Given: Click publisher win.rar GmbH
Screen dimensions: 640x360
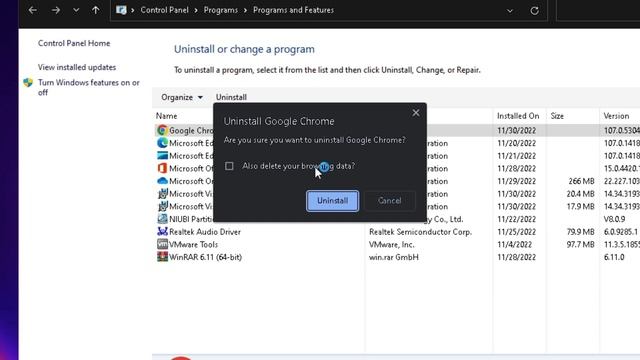Looking at the screenshot, I should pos(393,257).
